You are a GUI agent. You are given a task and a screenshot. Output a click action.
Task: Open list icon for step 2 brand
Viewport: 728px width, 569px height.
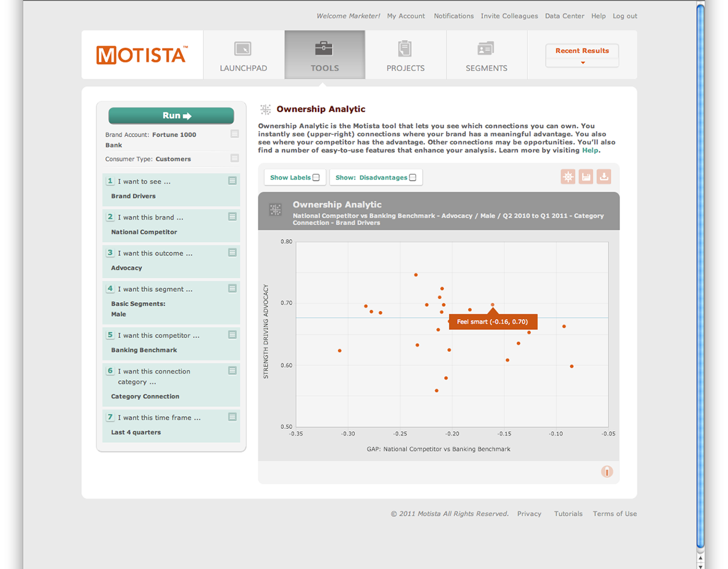pos(232,217)
